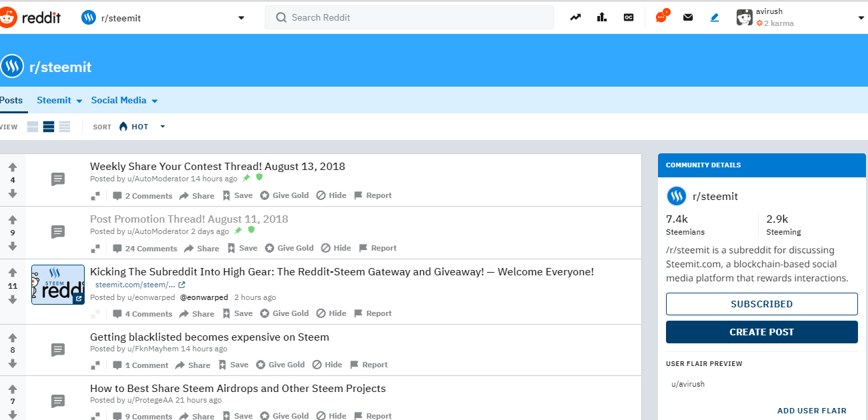This screenshot has height=420, width=868.
Task: Upvote How to Best Share Steem Airdrops post
Action: point(12,389)
